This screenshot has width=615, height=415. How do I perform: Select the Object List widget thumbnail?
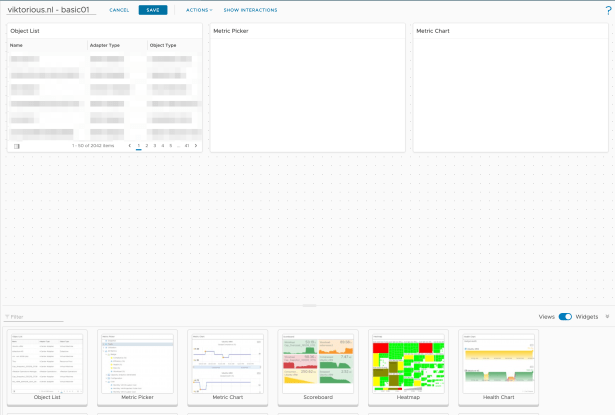point(47,367)
